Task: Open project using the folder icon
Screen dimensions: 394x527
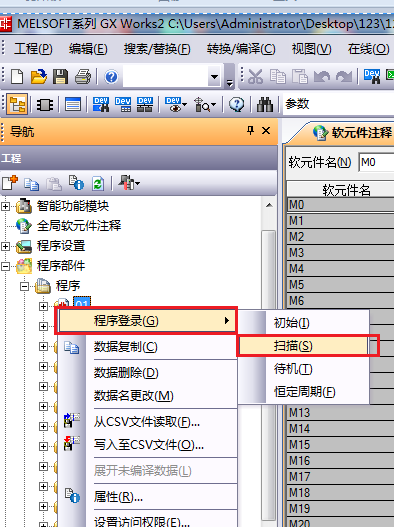Action: coord(39,76)
